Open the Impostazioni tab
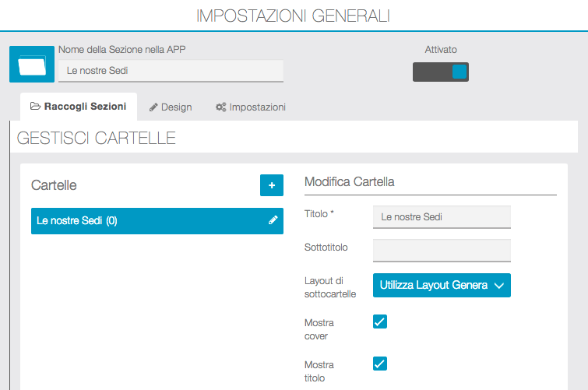 click(x=251, y=107)
